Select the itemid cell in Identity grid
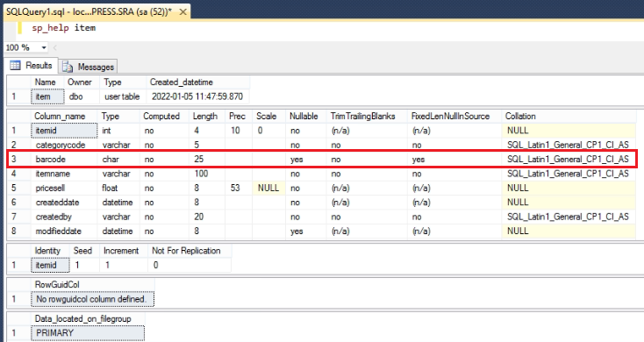Screen dimensions: 644x342 51,265
